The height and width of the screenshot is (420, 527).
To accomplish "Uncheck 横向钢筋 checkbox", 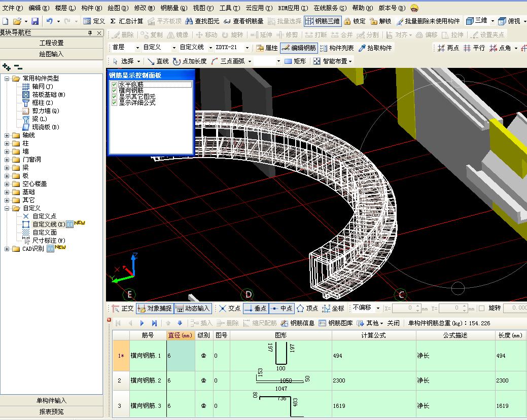I will pos(114,91).
